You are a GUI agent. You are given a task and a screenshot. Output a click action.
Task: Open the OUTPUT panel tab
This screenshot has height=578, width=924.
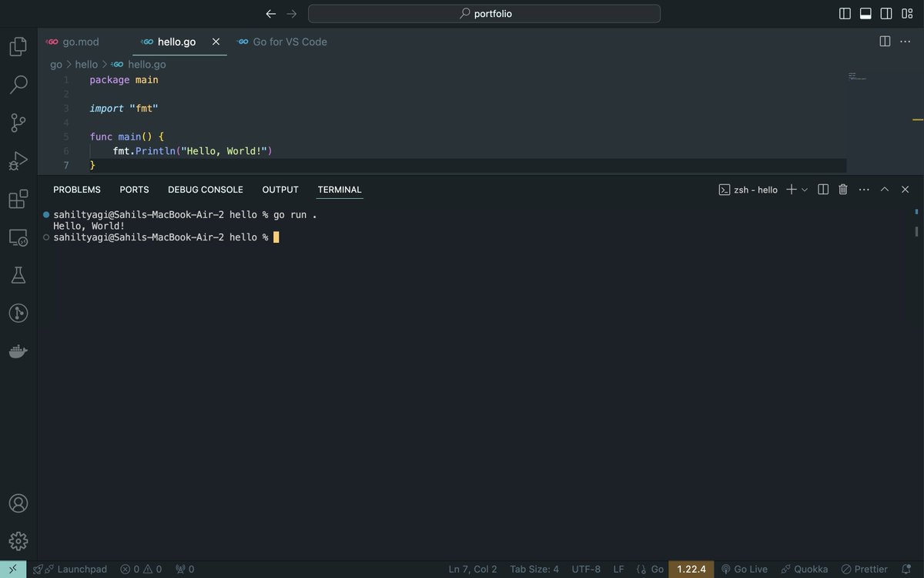point(280,190)
